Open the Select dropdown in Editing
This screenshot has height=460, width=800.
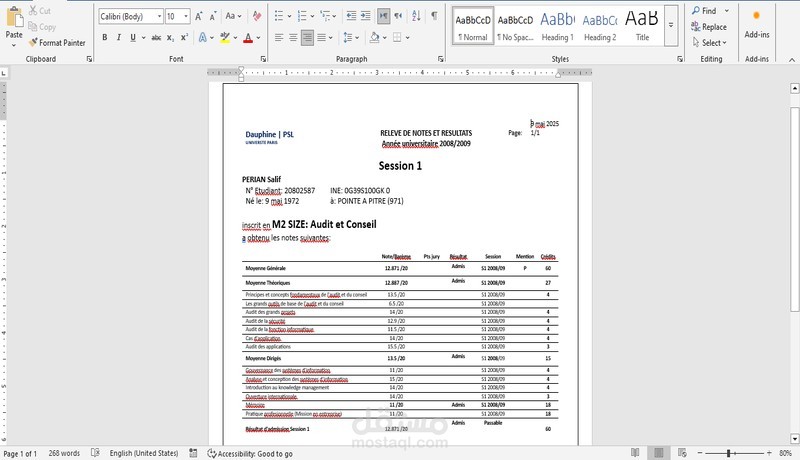pyautogui.click(x=712, y=43)
